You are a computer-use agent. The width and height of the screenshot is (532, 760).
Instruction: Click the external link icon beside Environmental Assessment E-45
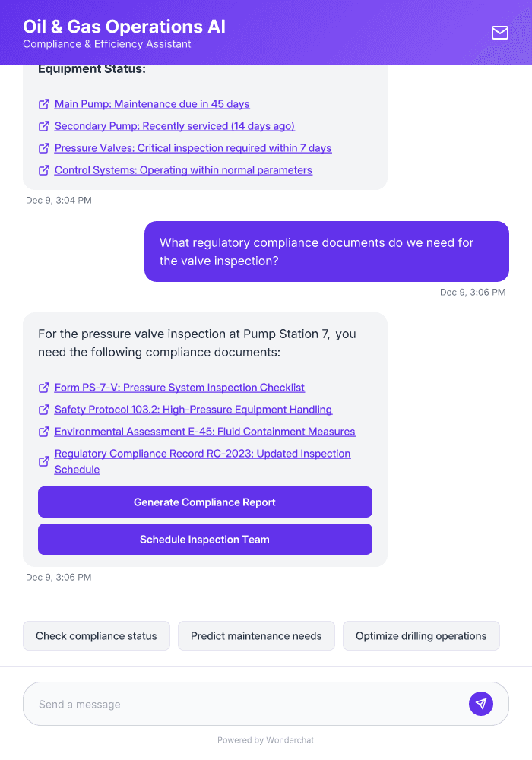[x=44, y=432]
